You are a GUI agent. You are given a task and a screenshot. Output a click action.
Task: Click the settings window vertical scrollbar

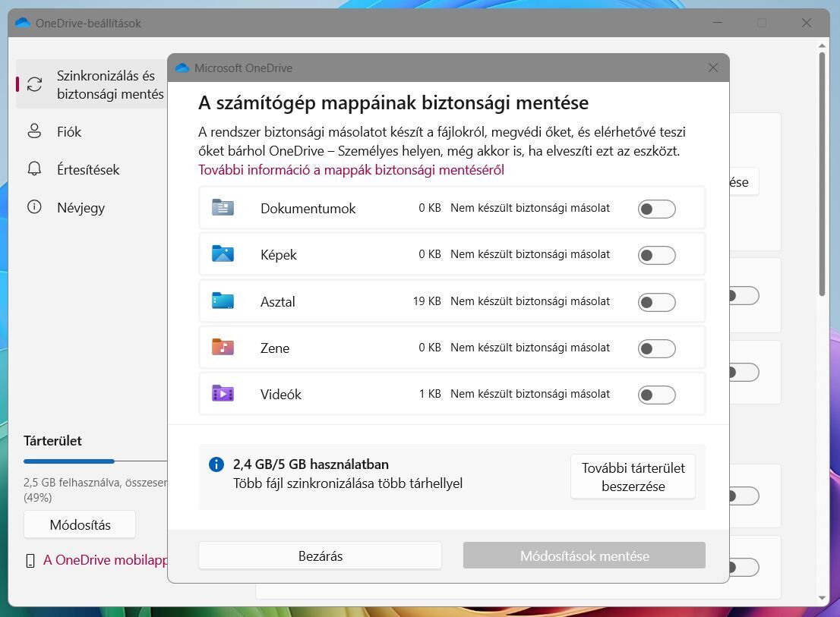click(x=823, y=173)
